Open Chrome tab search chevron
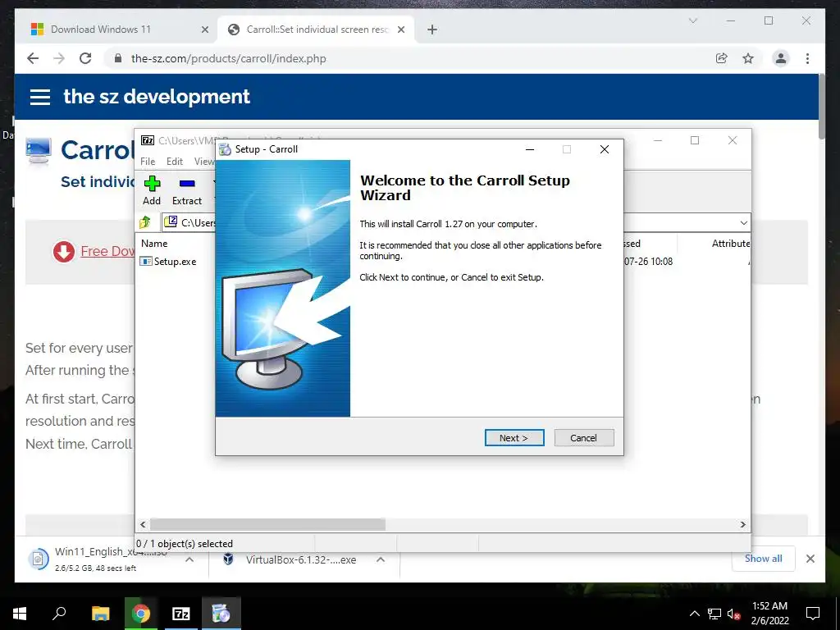The height and width of the screenshot is (630, 840). (x=692, y=21)
